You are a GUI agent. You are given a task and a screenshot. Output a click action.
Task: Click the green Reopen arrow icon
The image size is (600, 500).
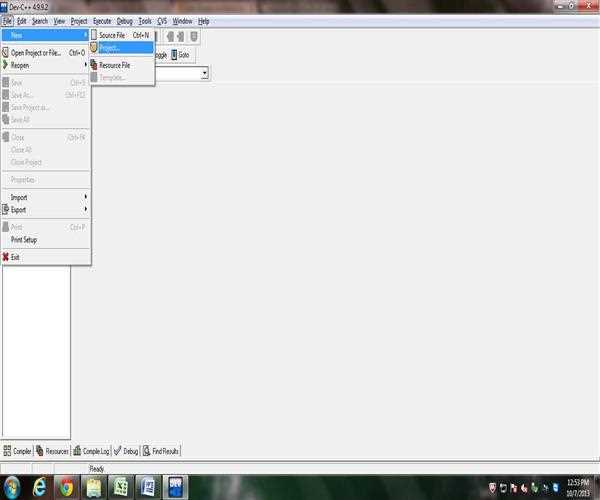tap(6, 65)
